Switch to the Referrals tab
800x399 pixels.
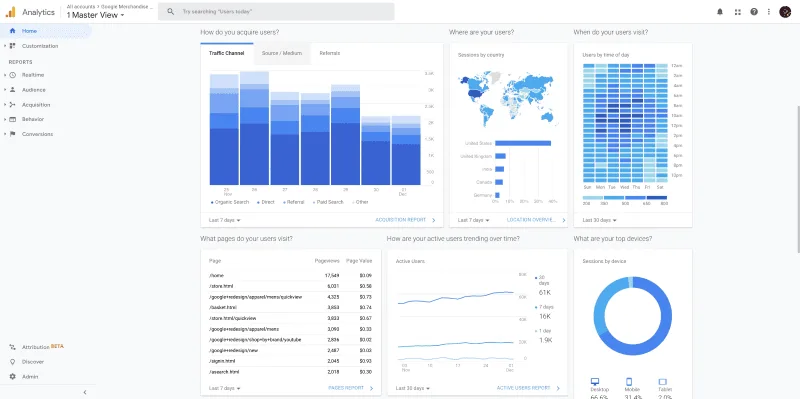pyautogui.click(x=330, y=54)
